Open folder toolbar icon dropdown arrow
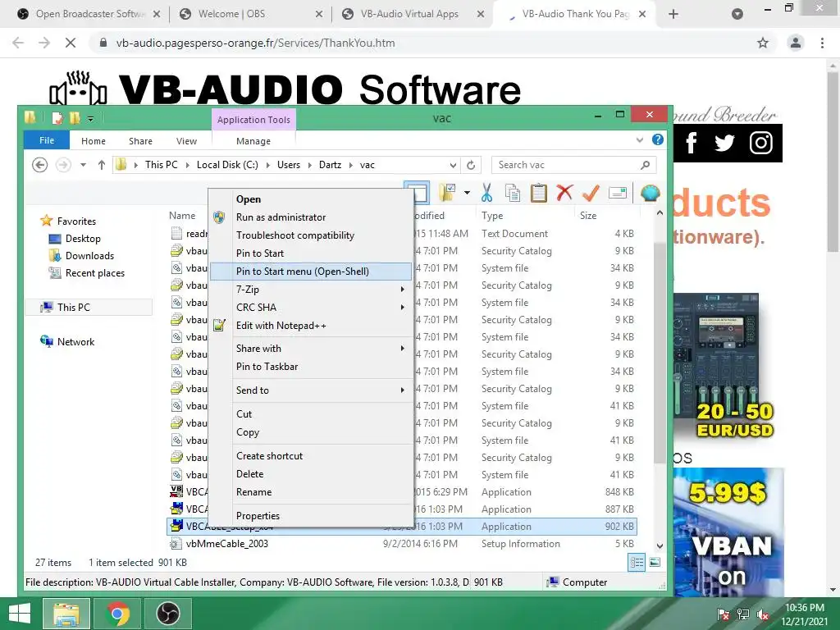Screen dimensions: 840x630 point(467,193)
